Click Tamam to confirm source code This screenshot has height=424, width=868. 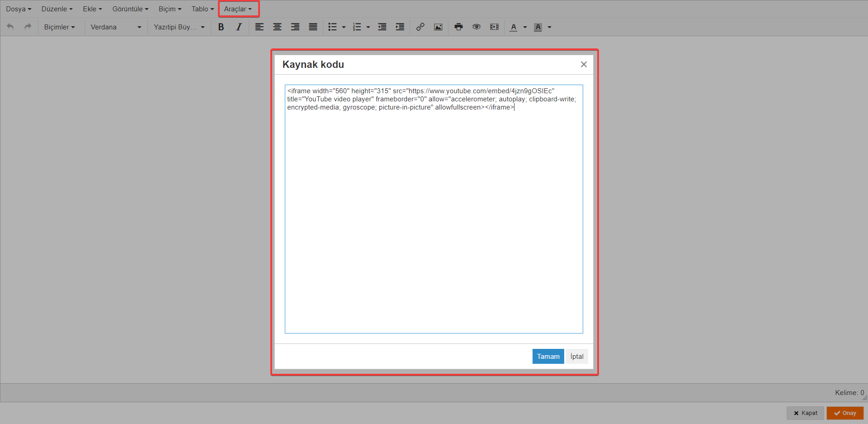click(x=548, y=356)
